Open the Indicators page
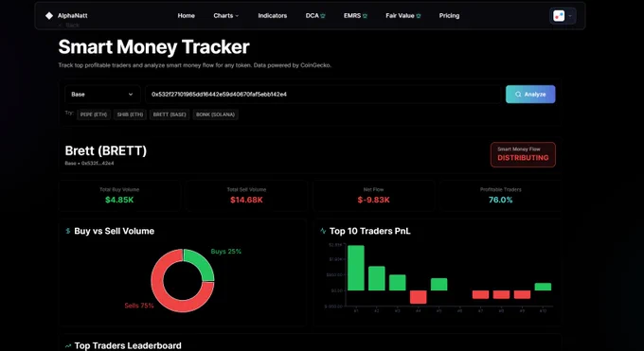Viewport: 644px width, 351px height. (273, 15)
